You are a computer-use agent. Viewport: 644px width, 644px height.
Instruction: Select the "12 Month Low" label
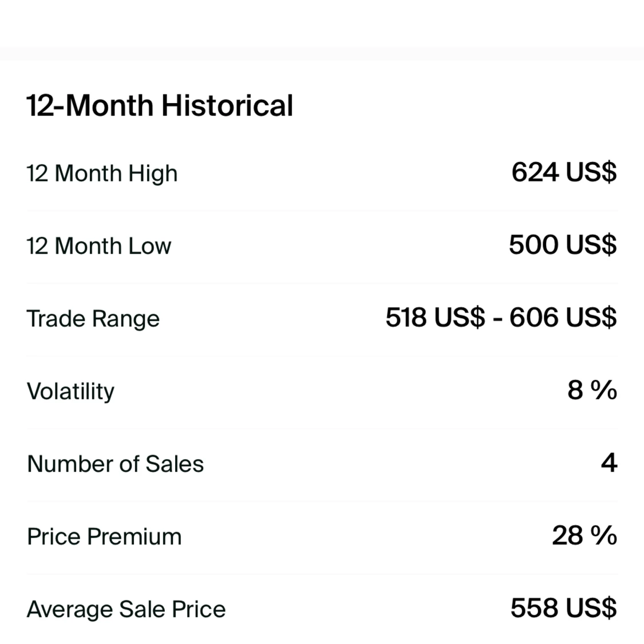click(x=98, y=246)
